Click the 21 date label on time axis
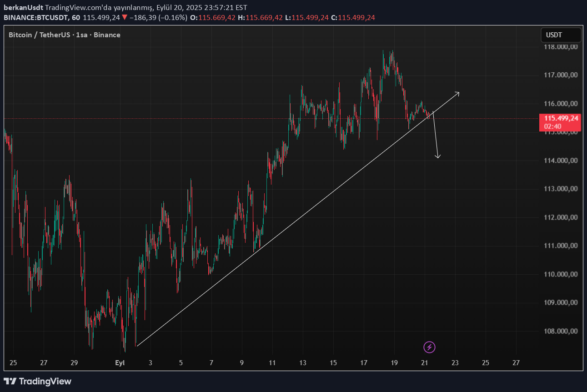587x392 pixels. tap(425, 363)
